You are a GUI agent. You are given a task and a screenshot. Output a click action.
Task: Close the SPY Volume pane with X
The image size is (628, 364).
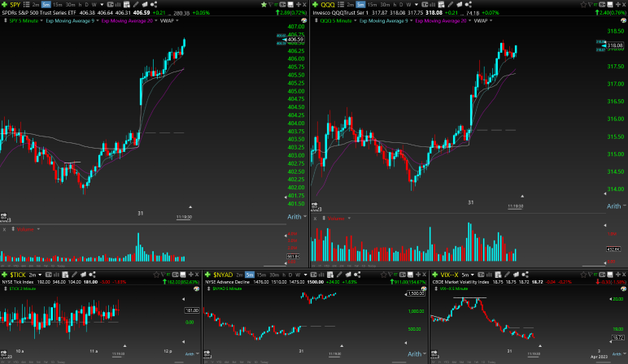pos(4,229)
